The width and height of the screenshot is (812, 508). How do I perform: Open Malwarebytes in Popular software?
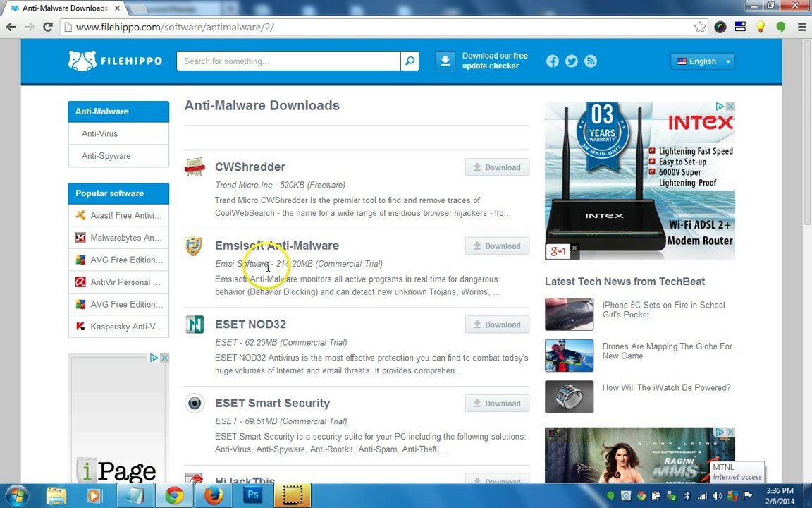click(x=125, y=238)
